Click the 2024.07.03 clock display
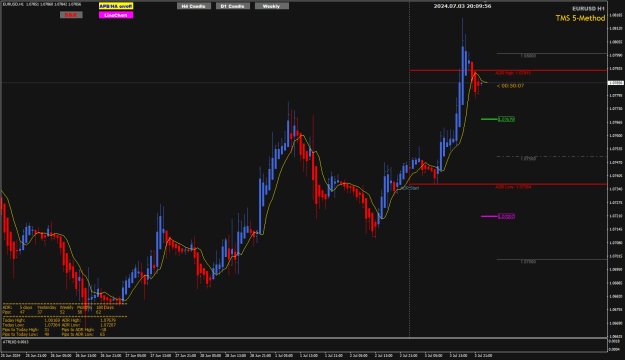The image size is (625, 360). tap(462, 6)
